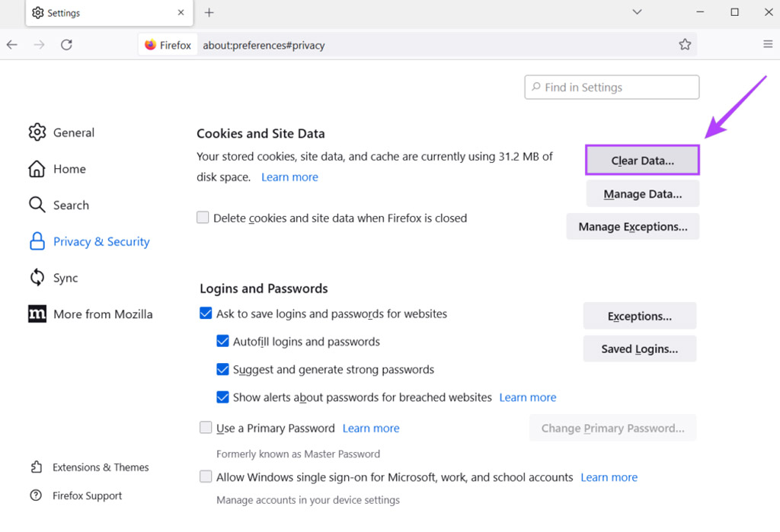
Task: Click the Firefox Support help icon
Action: (x=36, y=495)
